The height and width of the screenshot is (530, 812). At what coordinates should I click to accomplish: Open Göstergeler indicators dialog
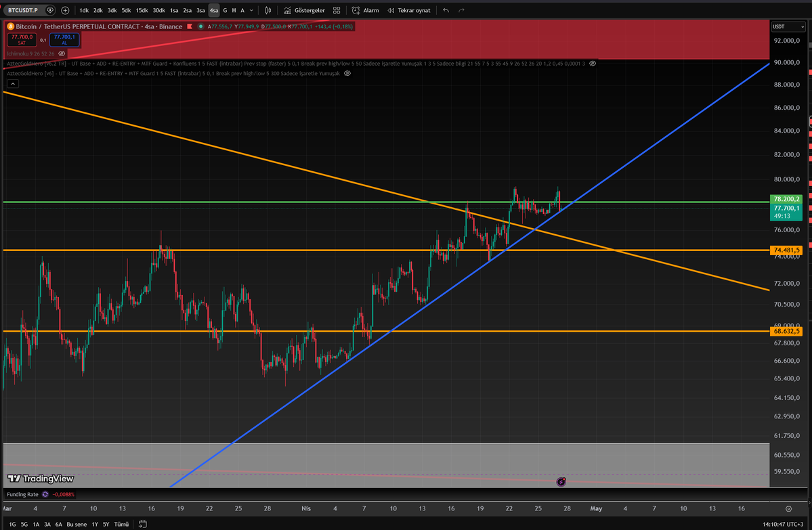click(x=304, y=10)
